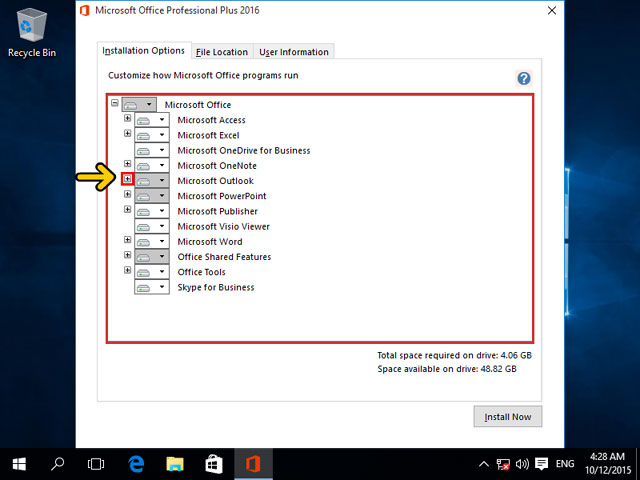Select Installation Options tab
Viewport: 640px width, 480px height.
(x=144, y=51)
